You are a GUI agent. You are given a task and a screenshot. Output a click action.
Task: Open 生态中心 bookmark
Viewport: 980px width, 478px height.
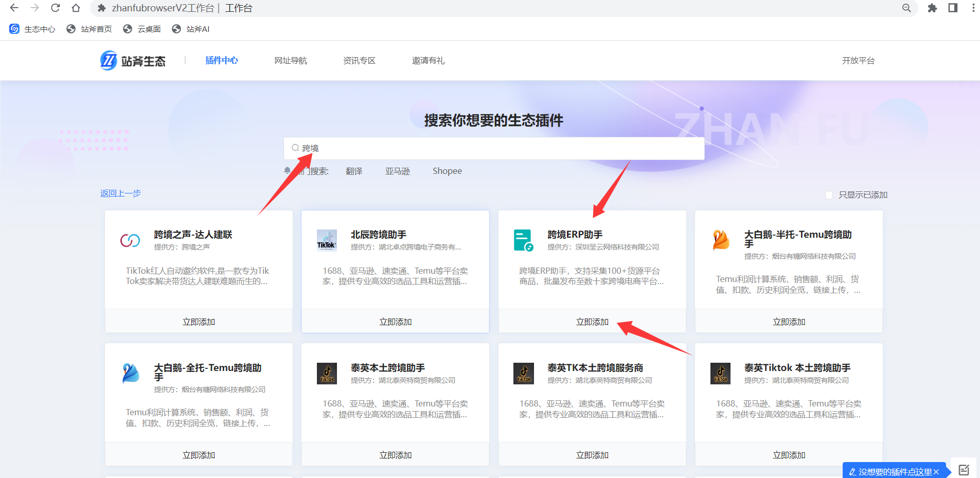point(32,29)
